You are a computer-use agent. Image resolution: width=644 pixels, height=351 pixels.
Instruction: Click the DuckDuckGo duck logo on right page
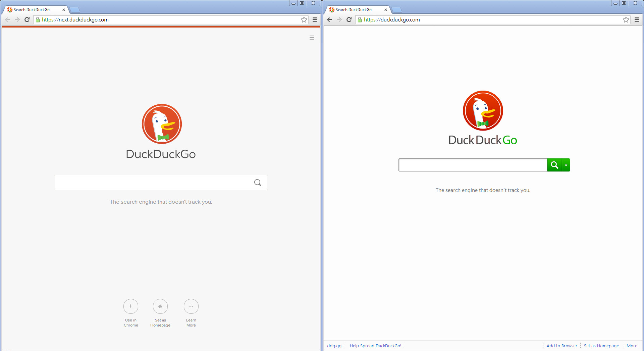tap(483, 110)
